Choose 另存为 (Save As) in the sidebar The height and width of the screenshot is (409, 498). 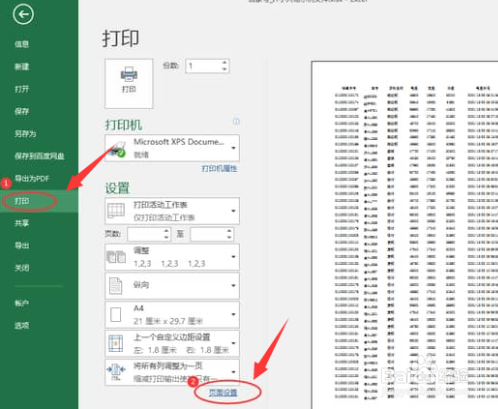click(x=25, y=134)
